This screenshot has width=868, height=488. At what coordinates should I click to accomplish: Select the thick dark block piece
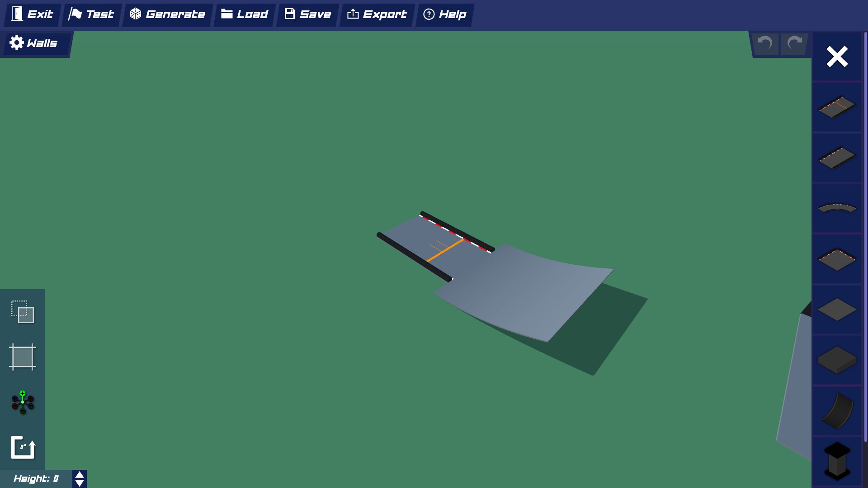click(837, 360)
